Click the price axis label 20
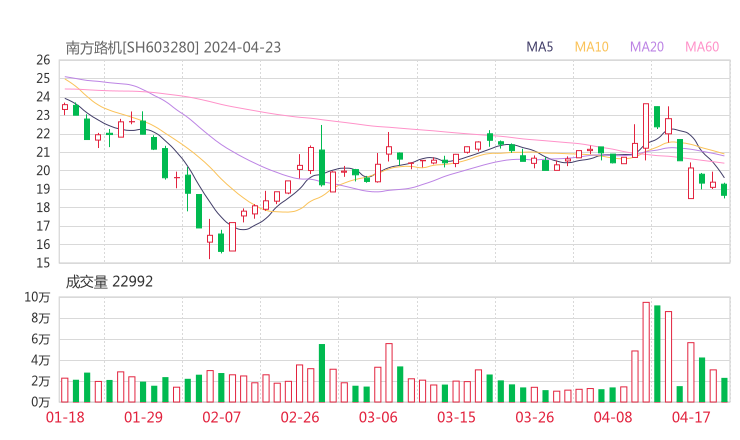 (x=43, y=171)
